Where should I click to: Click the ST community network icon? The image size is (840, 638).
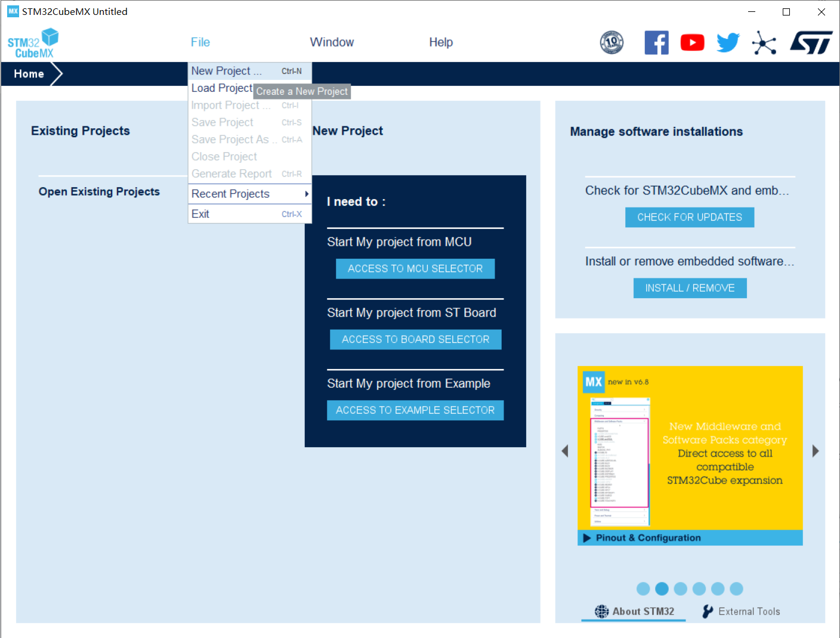pyautogui.click(x=764, y=43)
